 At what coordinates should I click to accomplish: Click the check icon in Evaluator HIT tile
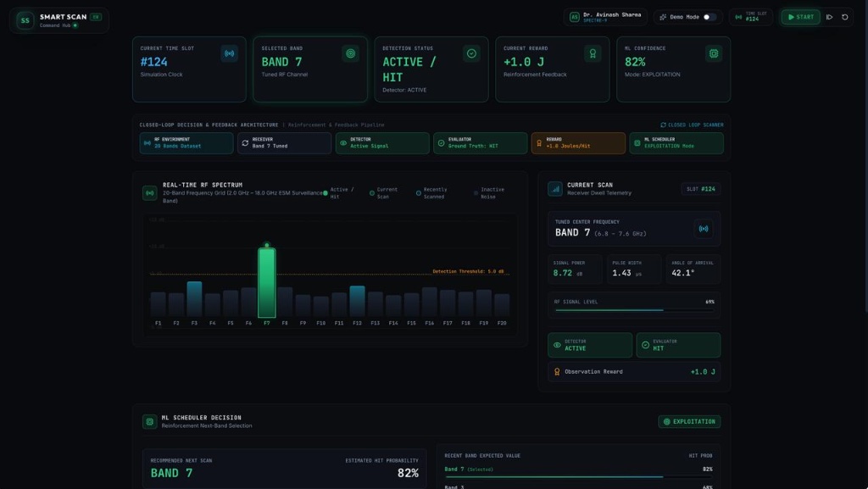pos(645,345)
